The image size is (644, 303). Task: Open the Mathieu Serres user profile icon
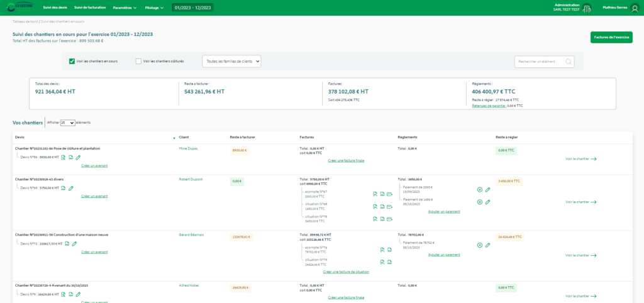coord(635,8)
